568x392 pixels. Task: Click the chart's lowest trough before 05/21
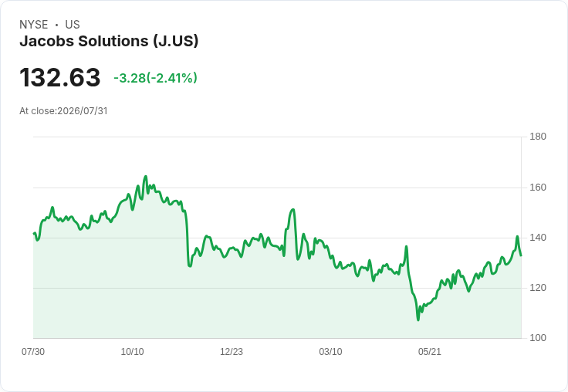pyautogui.click(x=418, y=320)
